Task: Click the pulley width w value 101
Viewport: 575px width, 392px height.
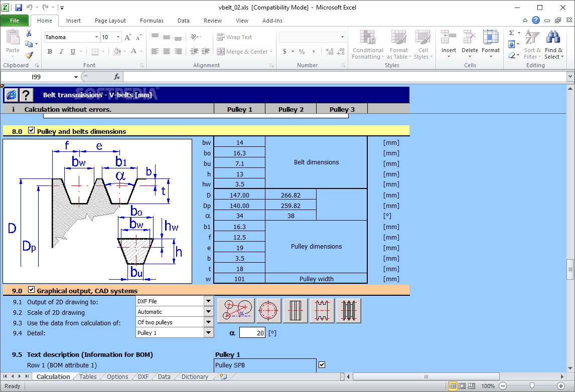Action: point(239,279)
